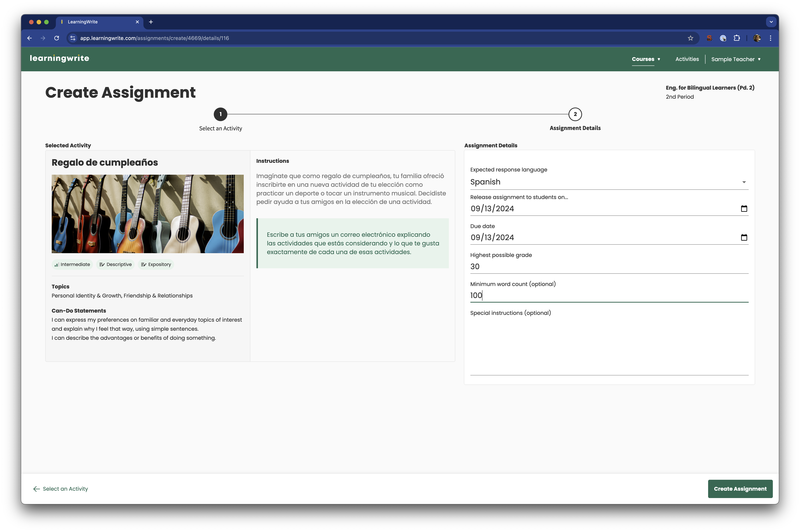Click step 1 circle in the progress stepper
The image size is (800, 532).
(221, 114)
